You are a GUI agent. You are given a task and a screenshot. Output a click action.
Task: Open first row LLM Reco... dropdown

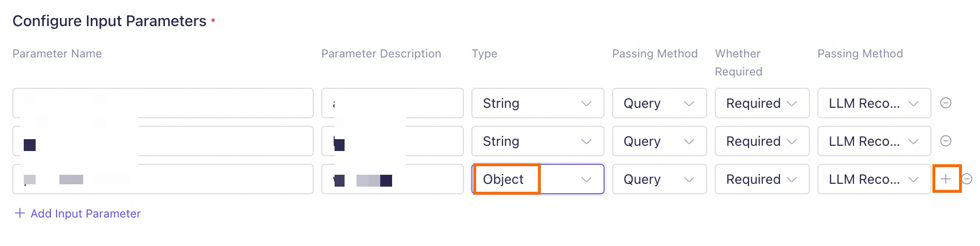[x=874, y=103]
